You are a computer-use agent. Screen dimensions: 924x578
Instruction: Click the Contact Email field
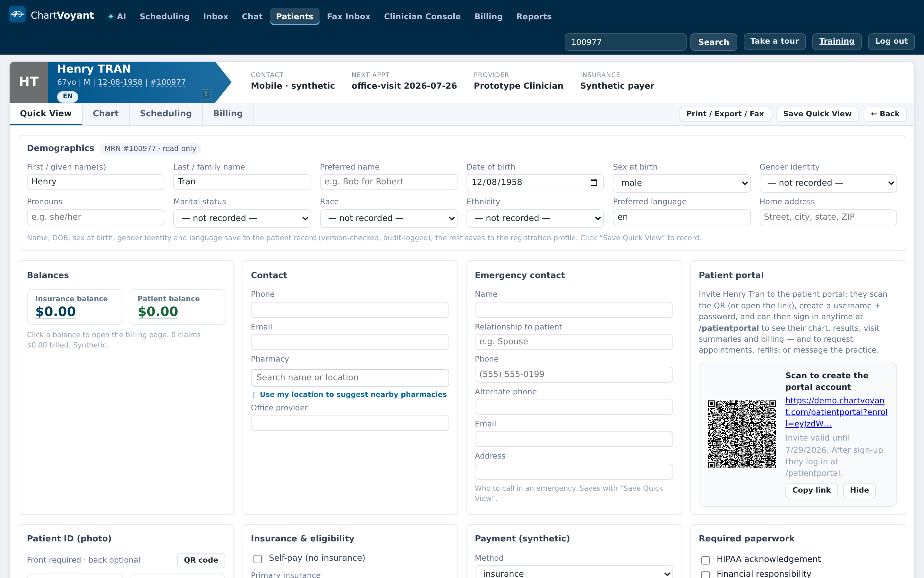(350, 342)
